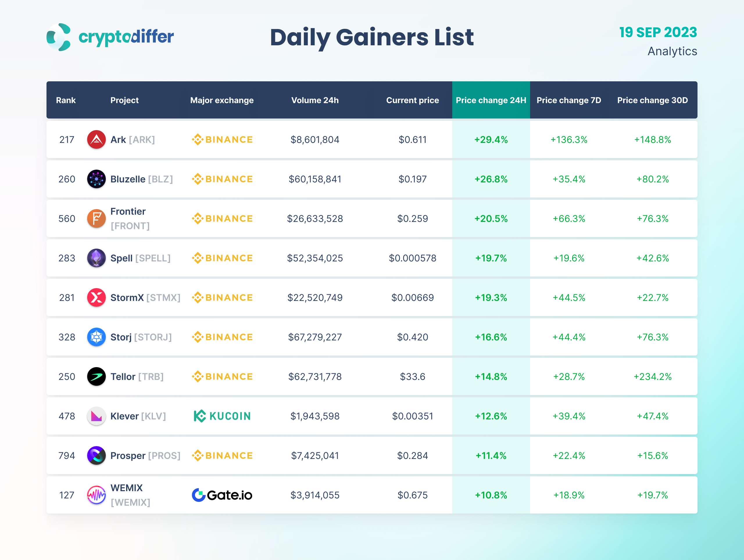The image size is (744, 560).
Task: Click the purple Spell crystal icon
Action: [x=96, y=258]
